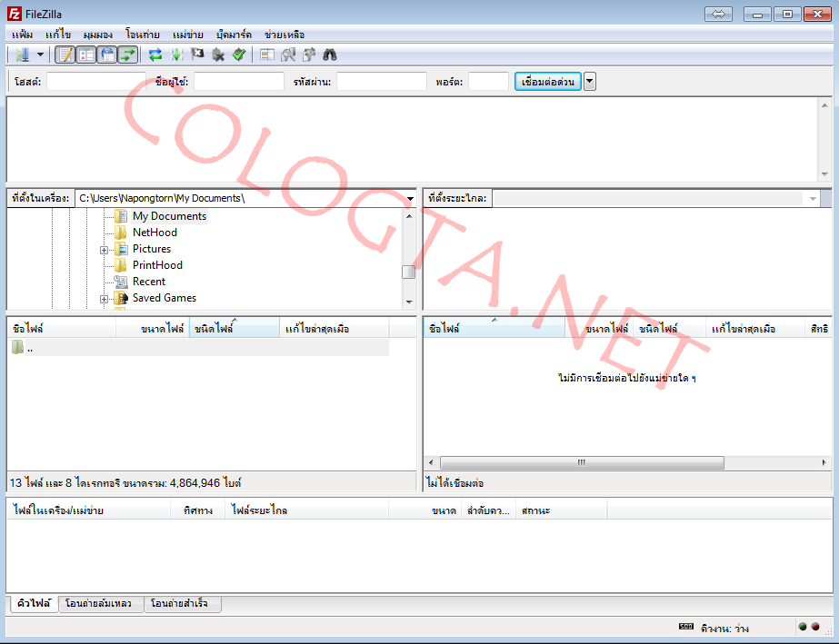Expand the Pictures folder in tree
Viewport: 839px width, 644px height.
[x=105, y=249]
